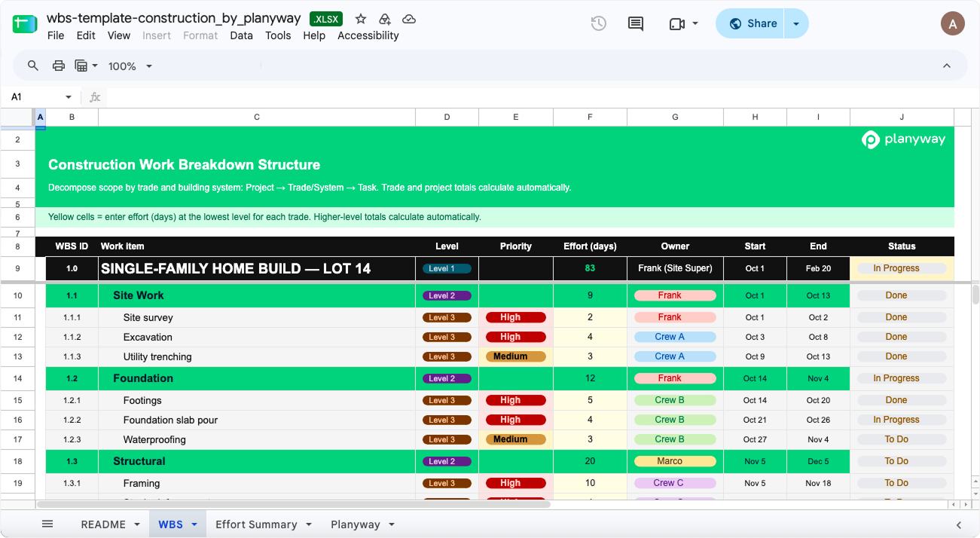Click the document title to rename
980x538 pixels.
point(173,18)
